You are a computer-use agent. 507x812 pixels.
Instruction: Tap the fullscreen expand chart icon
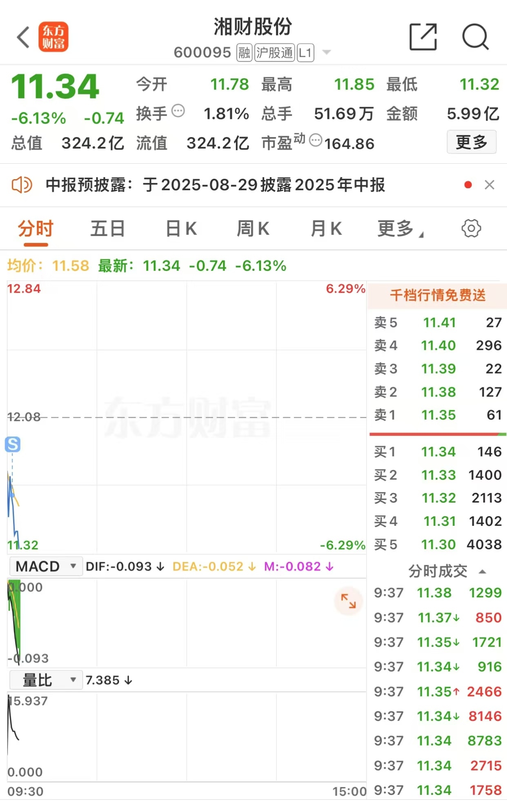click(349, 601)
